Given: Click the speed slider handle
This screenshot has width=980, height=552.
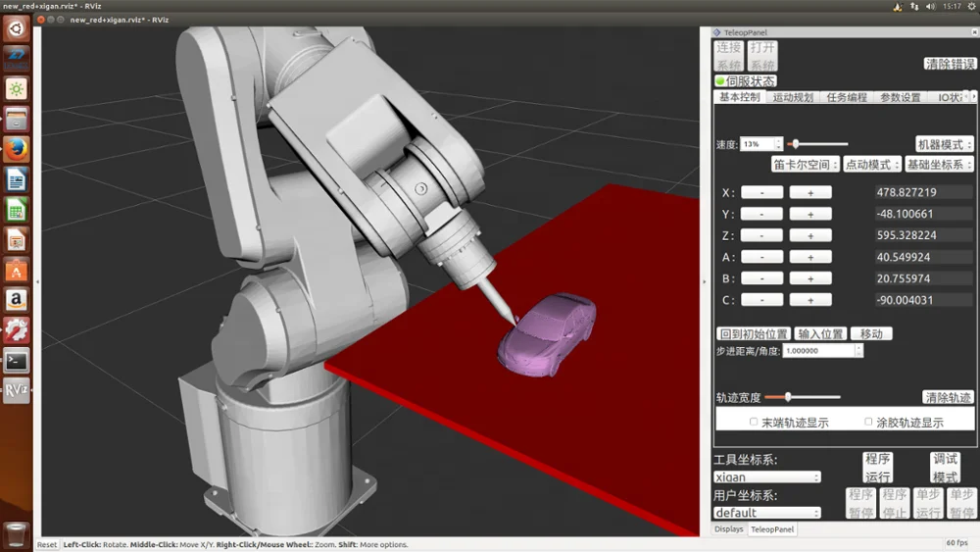Looking at the screenshot, I should coord(796,144).
